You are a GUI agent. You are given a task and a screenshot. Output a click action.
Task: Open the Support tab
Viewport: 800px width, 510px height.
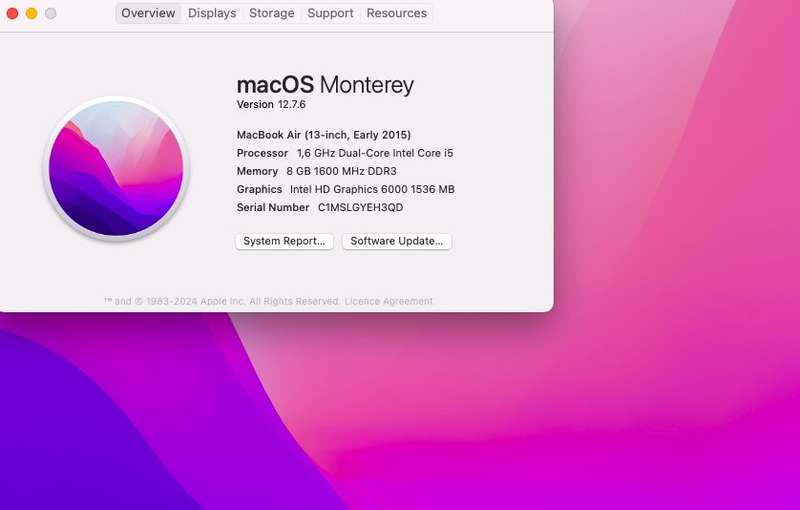330,13
